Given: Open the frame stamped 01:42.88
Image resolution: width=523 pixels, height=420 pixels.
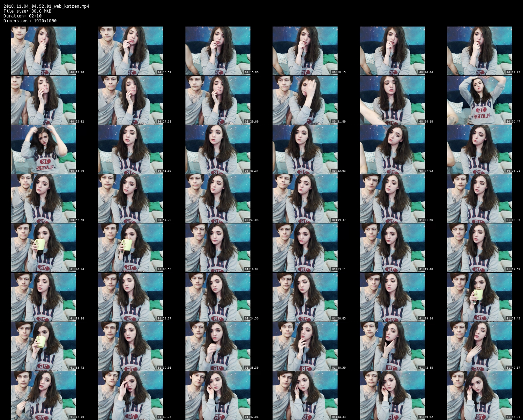Looking at the screenshot, I should (392, 346).
